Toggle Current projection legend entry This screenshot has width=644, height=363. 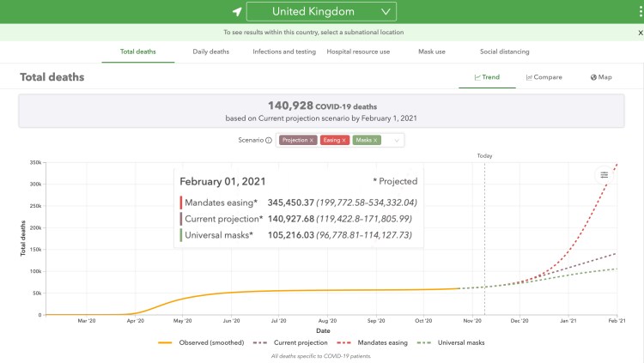tap(290, 343)
